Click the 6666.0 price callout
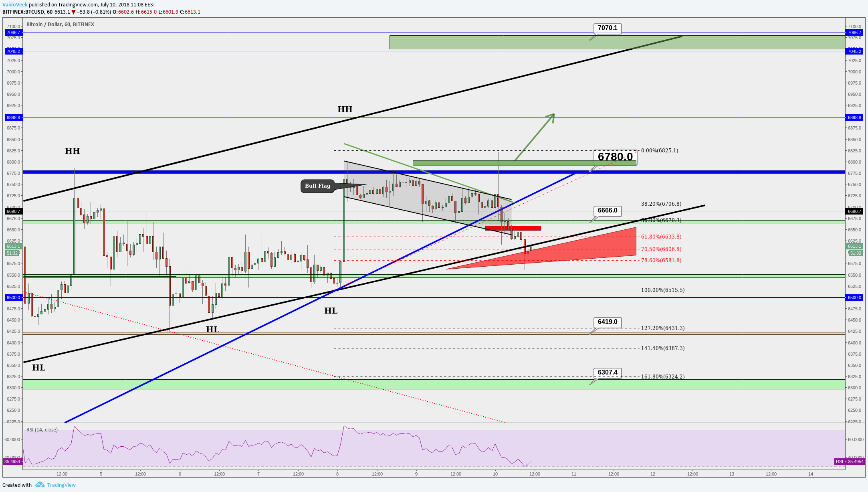 coord(608,211)
